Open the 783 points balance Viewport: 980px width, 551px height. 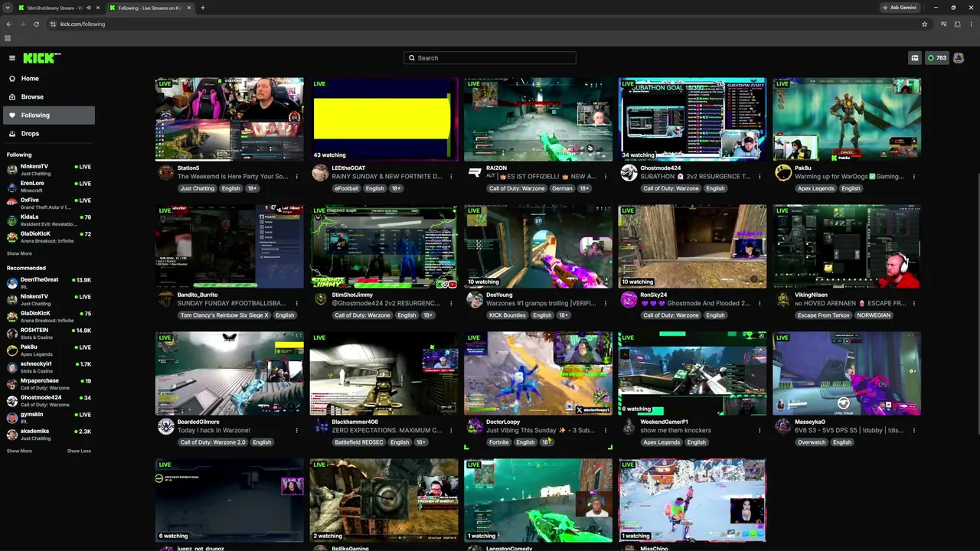pyautogui.click(x=937, y=58)
